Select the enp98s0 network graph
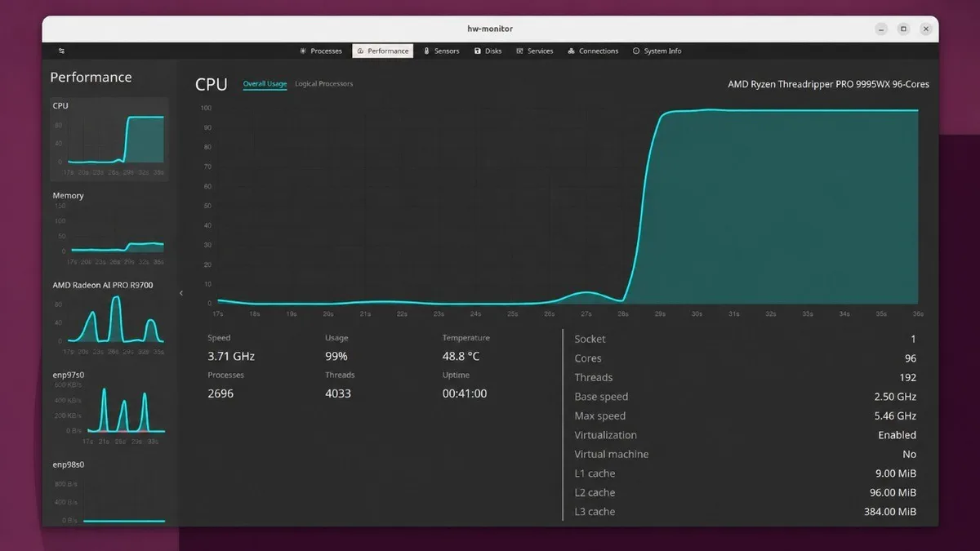The width and height of the screenshot is (980, 551). [109, 492]
